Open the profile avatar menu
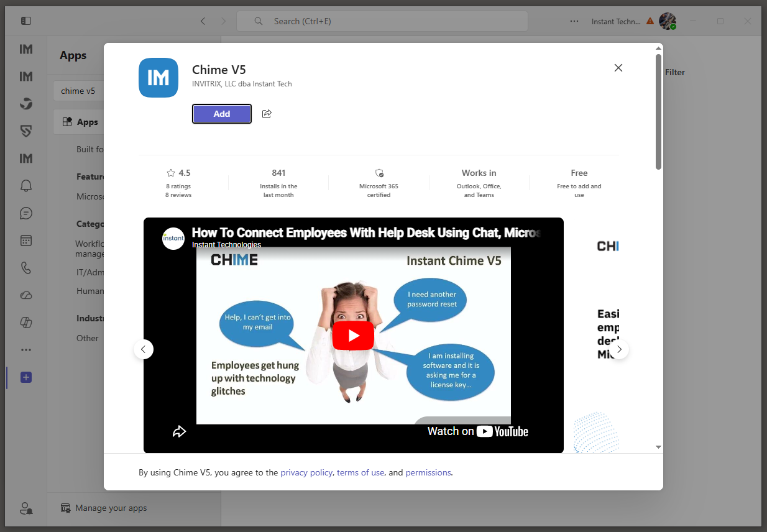The image size is (767, 532). 668,21
